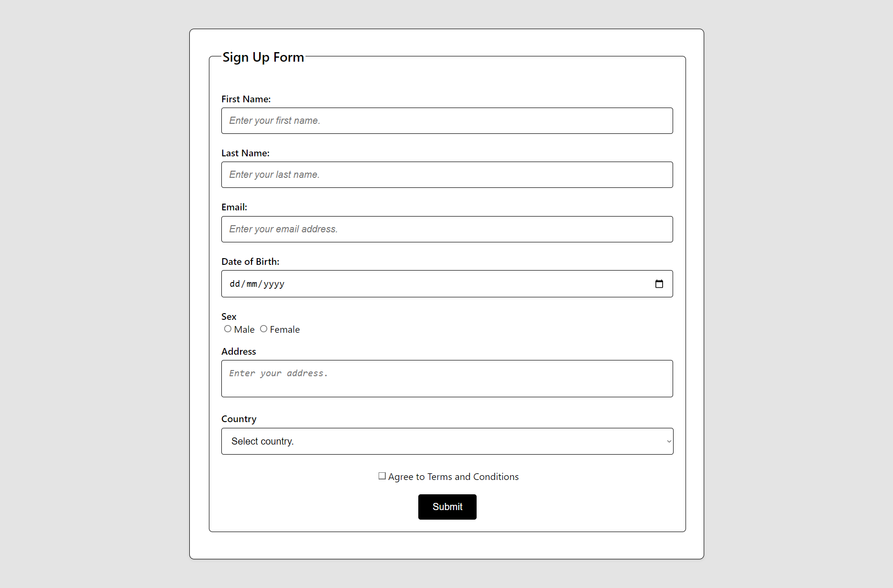Open the Date of Birth calendar picker icon
Image resolution: width=893 pixels, height=588 pixels.
(x=659, y=284)
